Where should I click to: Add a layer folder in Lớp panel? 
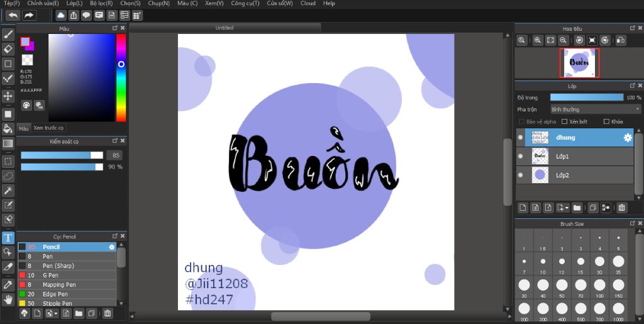click(577, 208)
